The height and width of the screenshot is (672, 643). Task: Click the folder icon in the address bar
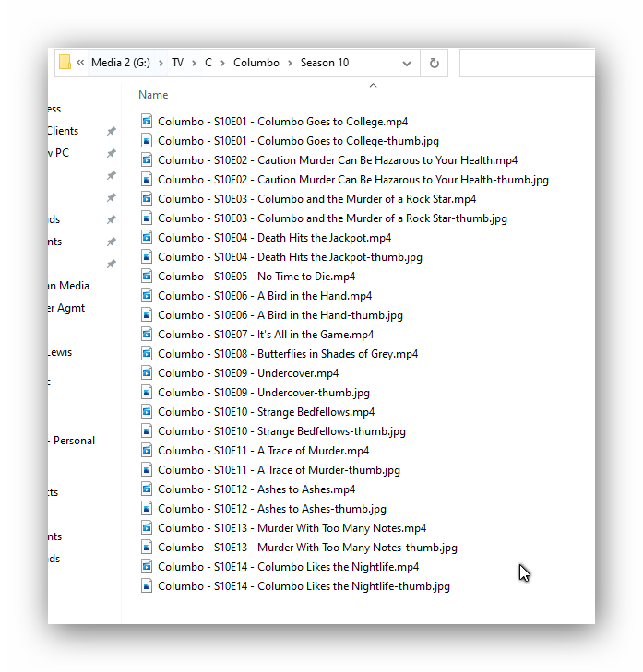pyautogui.click(x=65, y=62)
